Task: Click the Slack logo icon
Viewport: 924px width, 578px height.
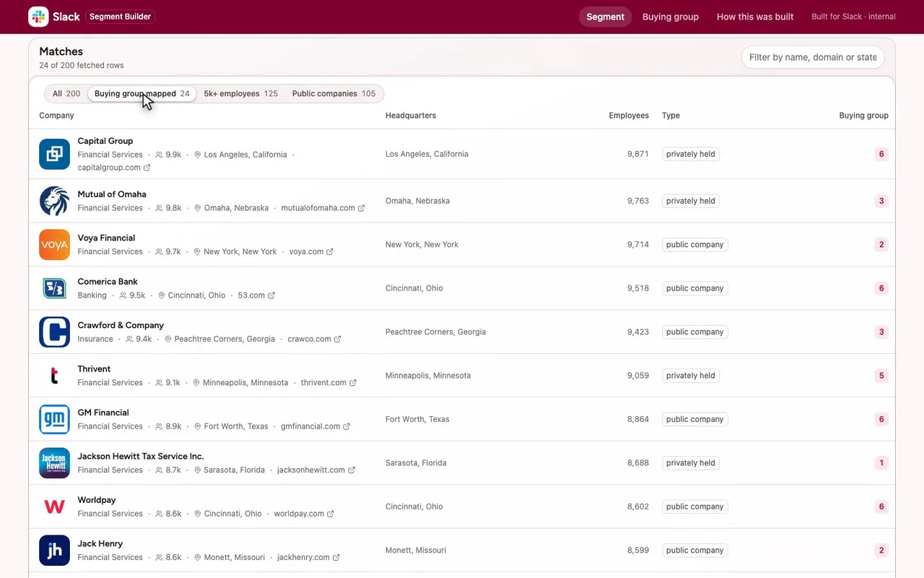Action: 38,17
